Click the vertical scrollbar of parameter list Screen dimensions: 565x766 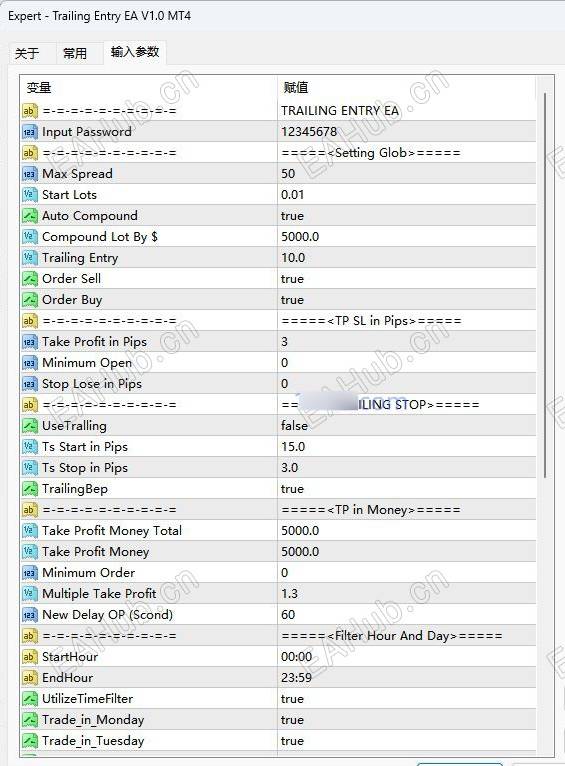click(545, 283)
